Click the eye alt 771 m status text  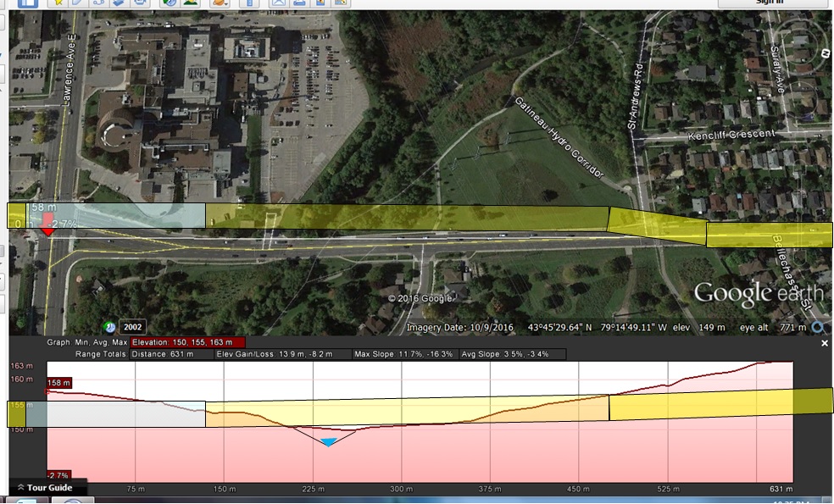(x=773, y=328)
